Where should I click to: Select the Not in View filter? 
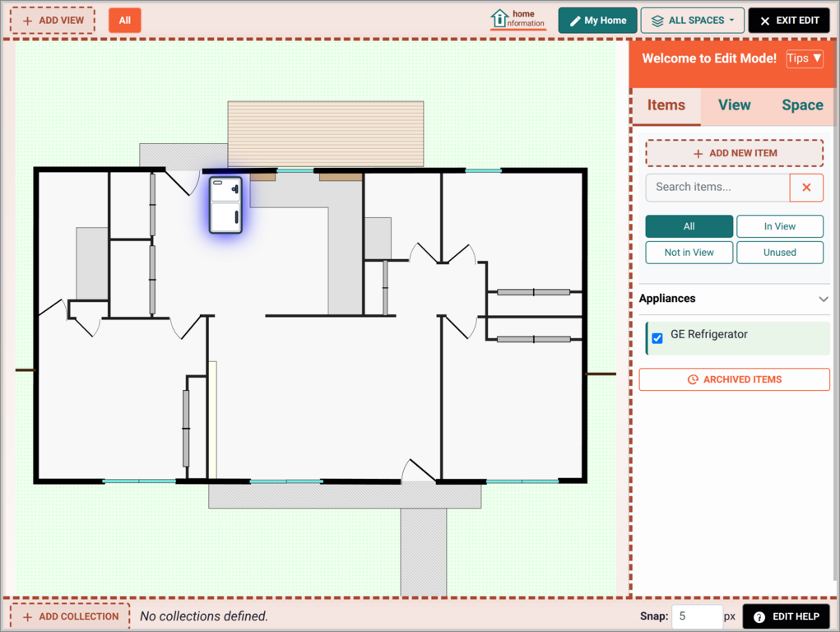(x=689, y=253)
